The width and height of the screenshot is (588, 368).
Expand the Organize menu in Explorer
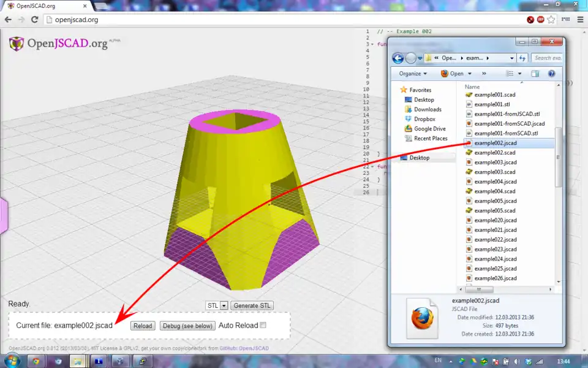pyautogui.click(x=413, y=74)
